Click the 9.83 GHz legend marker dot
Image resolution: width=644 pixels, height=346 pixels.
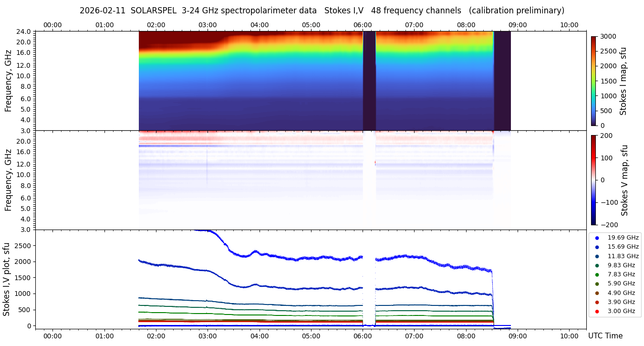coord(597,265)
